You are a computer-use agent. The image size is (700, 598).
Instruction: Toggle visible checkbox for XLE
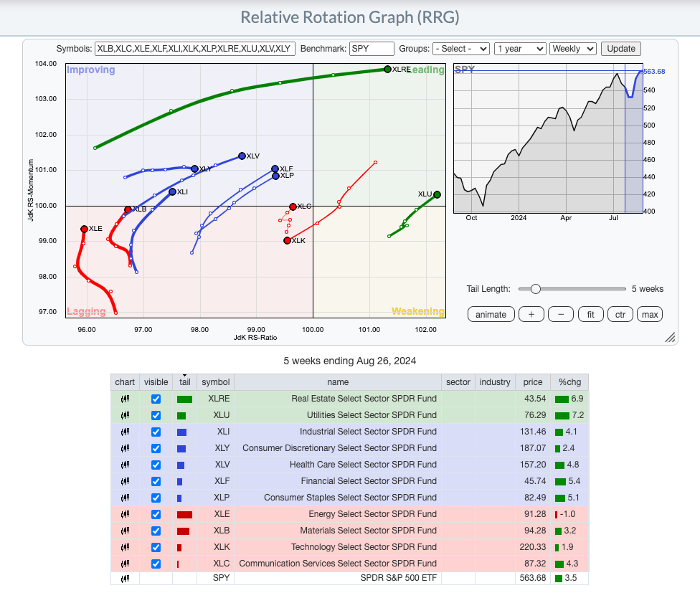[156, 515]
